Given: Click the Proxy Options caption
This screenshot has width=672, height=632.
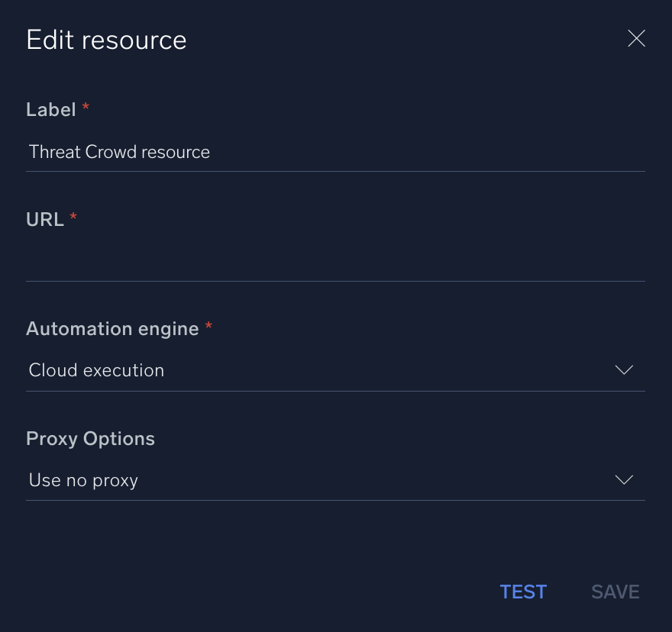Looking at the screenshot, I should tap(90, 439).
